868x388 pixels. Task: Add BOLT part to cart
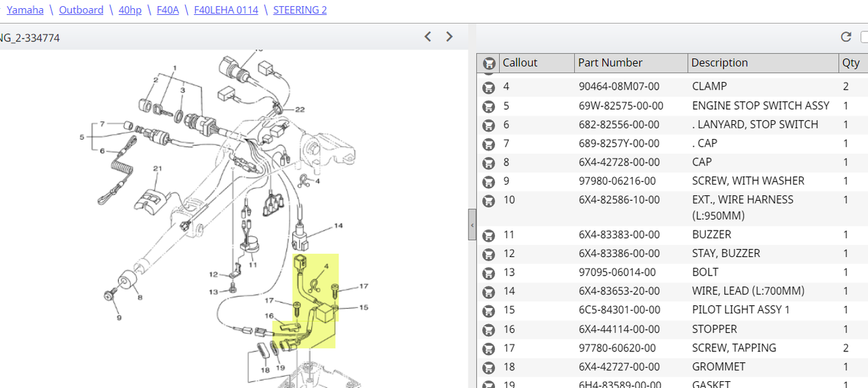click(488, 273)
